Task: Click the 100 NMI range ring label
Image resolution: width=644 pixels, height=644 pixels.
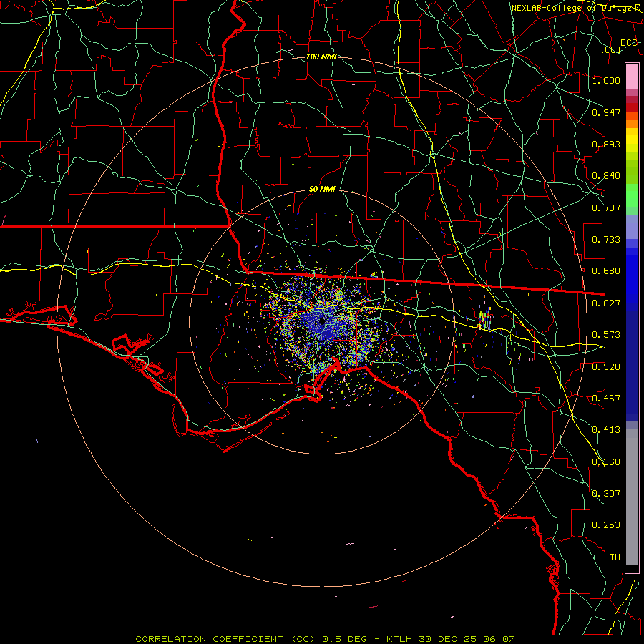Action: click(x=321, y=57)
